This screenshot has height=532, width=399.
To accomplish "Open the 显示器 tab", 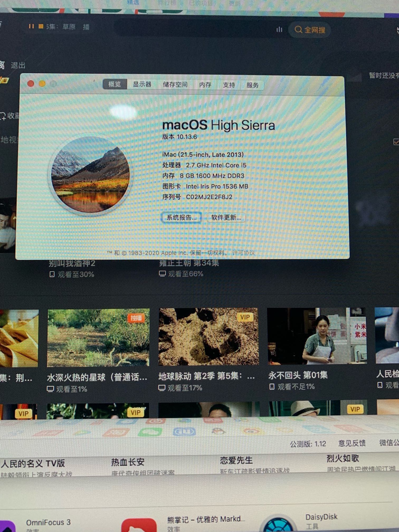I will pyautogui.click(x=142, y=84).
